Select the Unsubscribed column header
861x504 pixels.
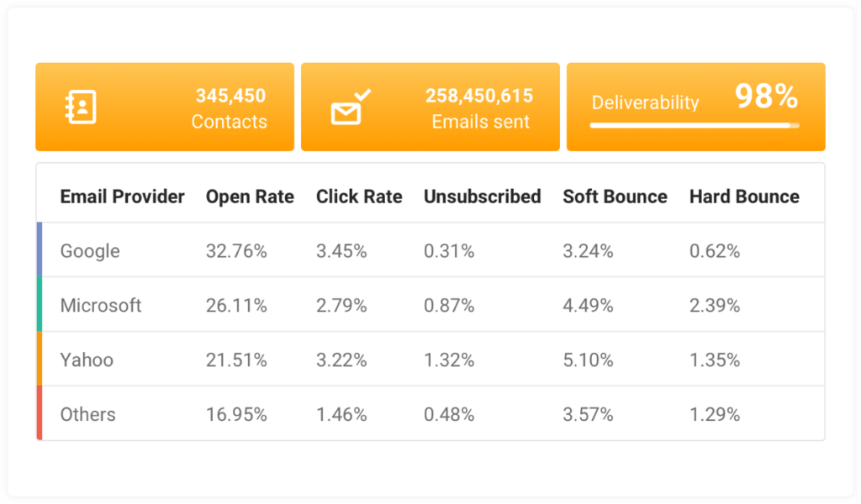click(x=482, y=197)
